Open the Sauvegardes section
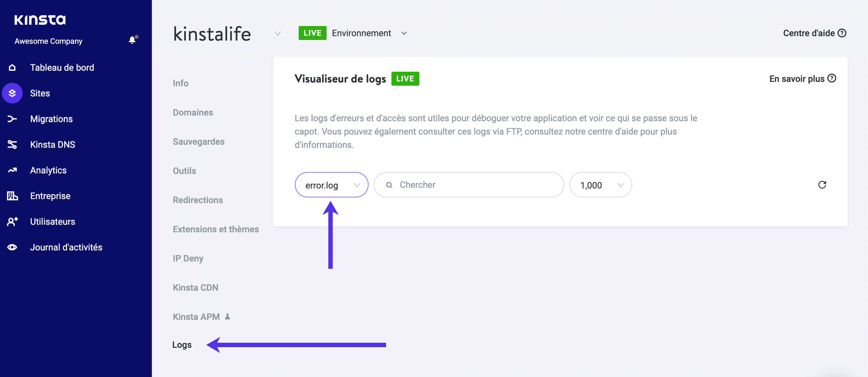The width and height of the screenshot is (868, 377). (199, 142)
